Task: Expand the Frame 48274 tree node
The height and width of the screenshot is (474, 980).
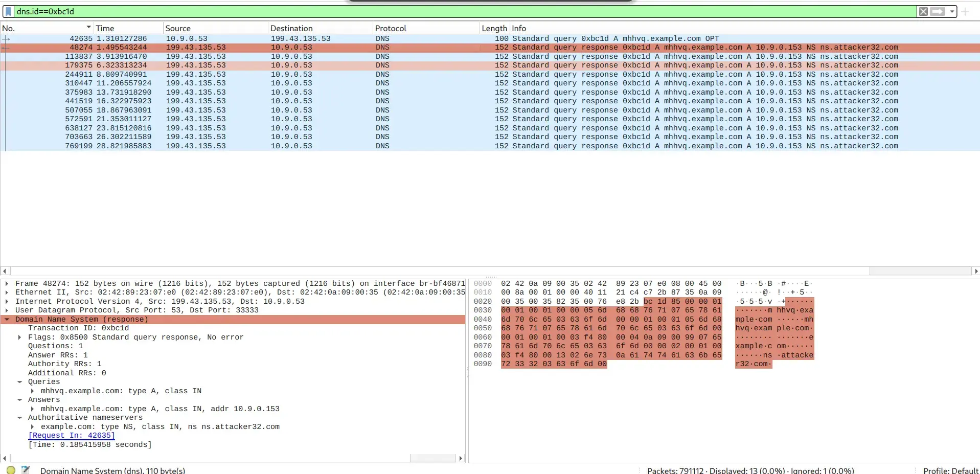Action: pyautogui.click(x=7, y=283)
